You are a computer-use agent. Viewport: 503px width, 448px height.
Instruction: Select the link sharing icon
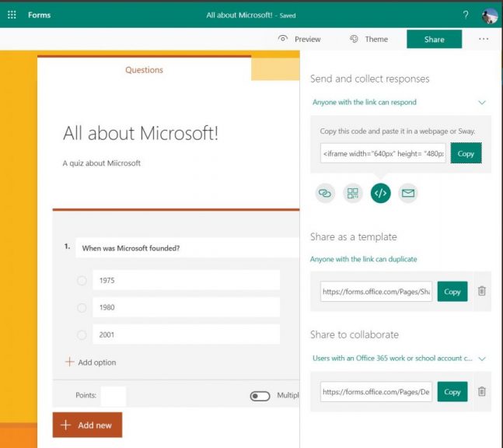325,193
